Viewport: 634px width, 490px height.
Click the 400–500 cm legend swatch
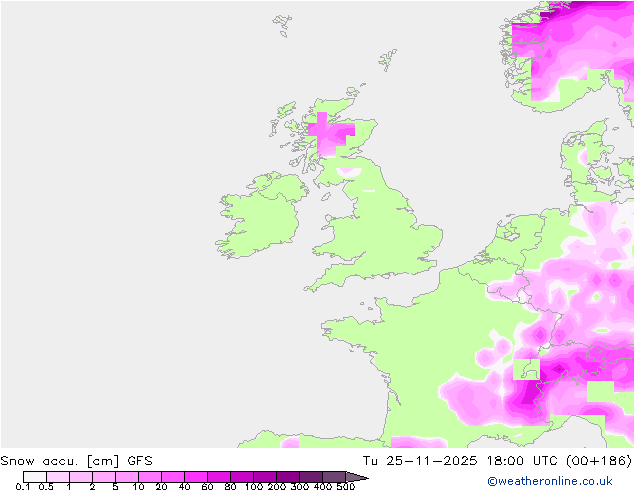tap(334, 477)
